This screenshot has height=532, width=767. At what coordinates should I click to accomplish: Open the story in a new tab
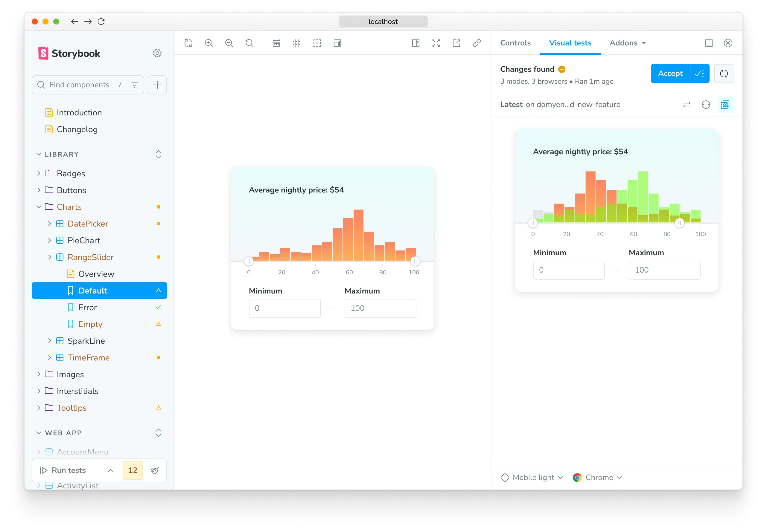456,43
